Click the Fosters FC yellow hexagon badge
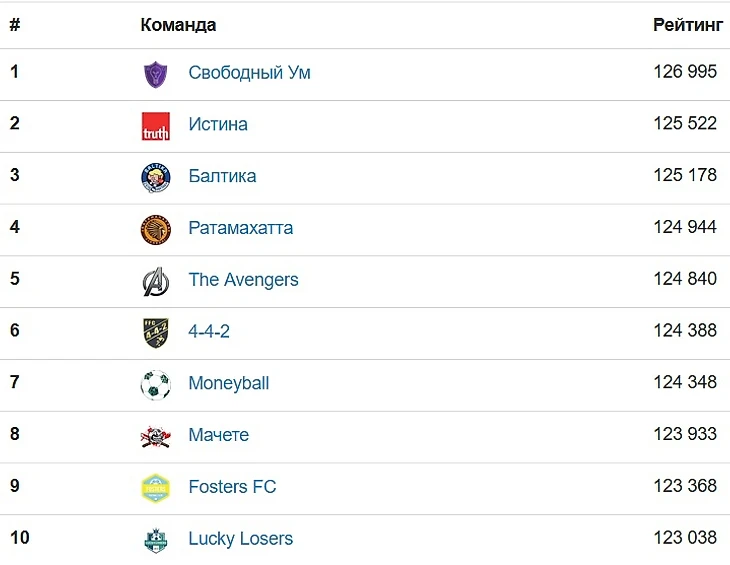Screen dimensions: 730x565 click(x=155, y=488)
